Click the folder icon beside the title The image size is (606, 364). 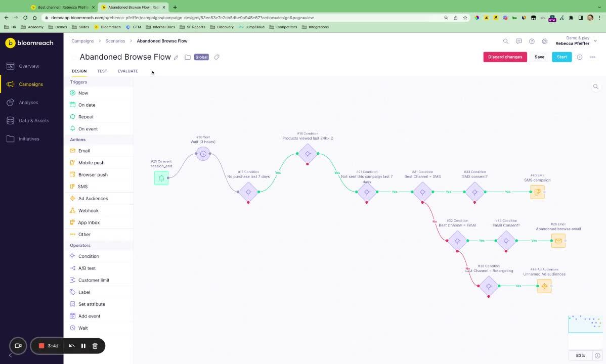point(188,57)
